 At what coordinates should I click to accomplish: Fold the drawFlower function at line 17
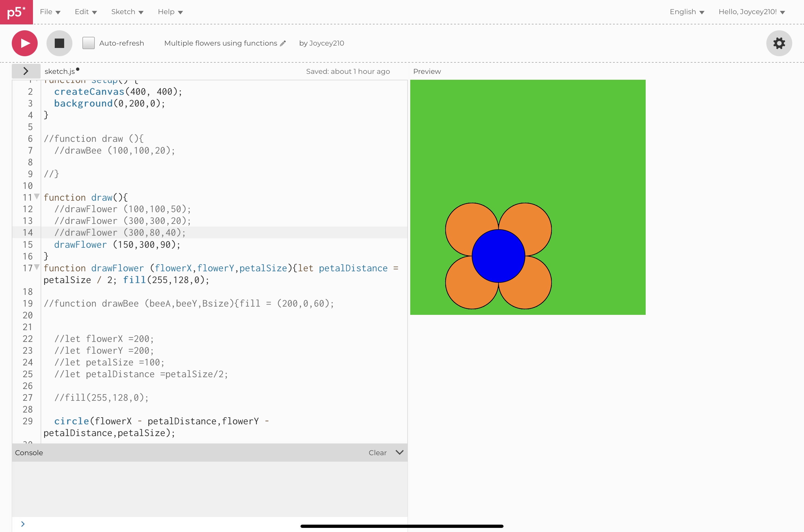point(37,267)
